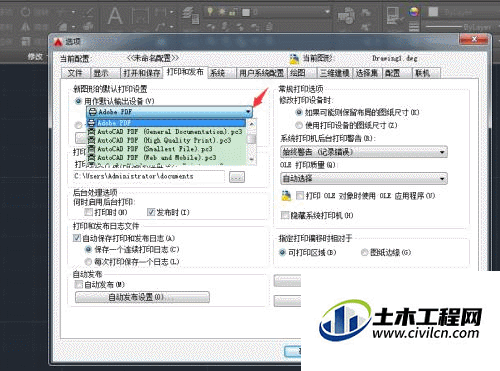Image resolution: width=500 pixels, height=371 pixels.
Task: Open the 打开和保存 tab
Action: click(x=141, y=73)
